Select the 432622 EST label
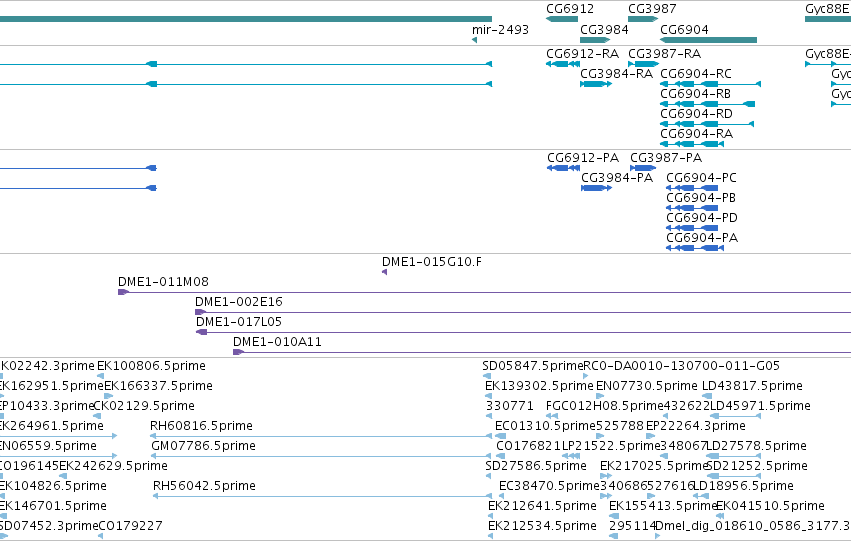 tap(687, 406)
